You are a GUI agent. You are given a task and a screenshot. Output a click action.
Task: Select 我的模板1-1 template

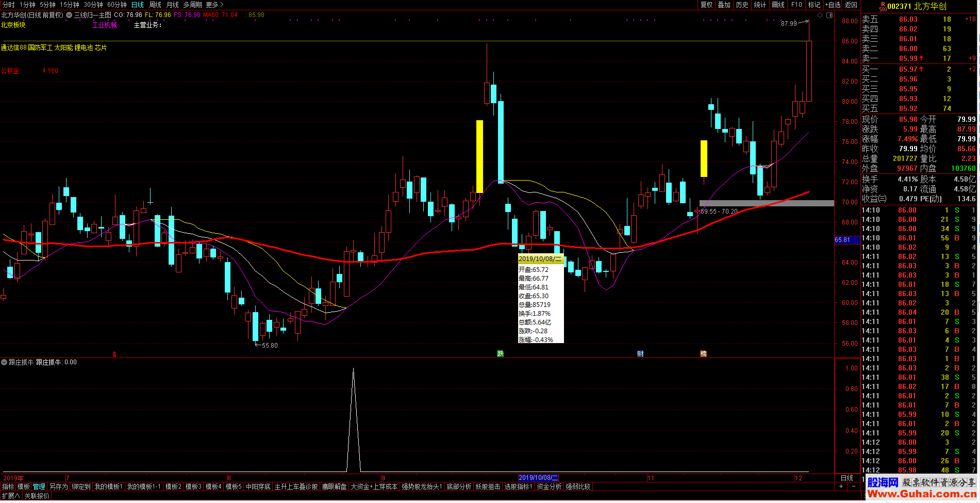tap(144, 486)
